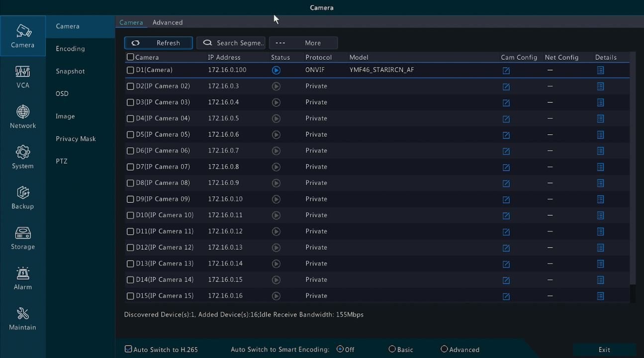644x358 pixels.
Task: Switch to the Advanced tab
Action: tap(167, 22)
